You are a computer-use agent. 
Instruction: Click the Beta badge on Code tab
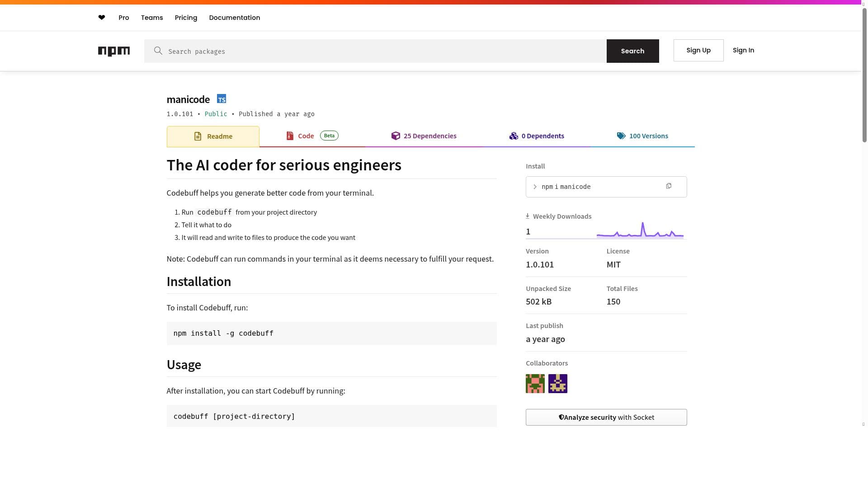(x=329, y=136)
